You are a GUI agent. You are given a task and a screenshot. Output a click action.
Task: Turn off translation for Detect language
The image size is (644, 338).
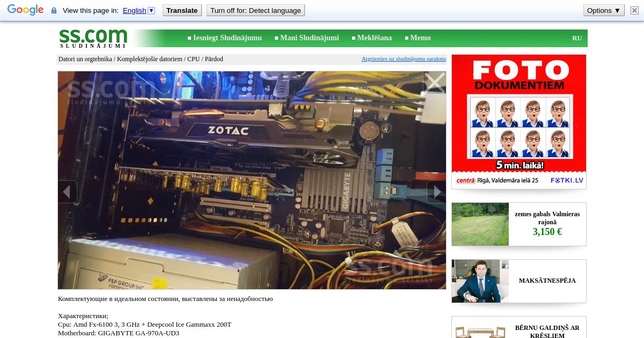255,10
